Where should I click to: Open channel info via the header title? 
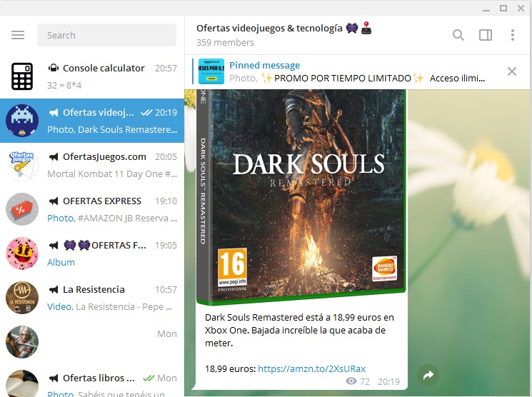tap(284, 28)
